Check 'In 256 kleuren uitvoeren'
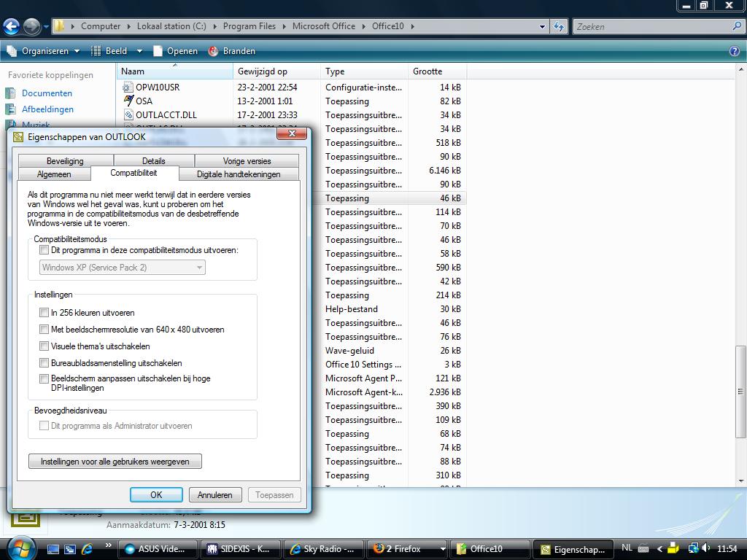Image resolution: width=747 pixels, height=560 pixels. click(x=44, y=313)
